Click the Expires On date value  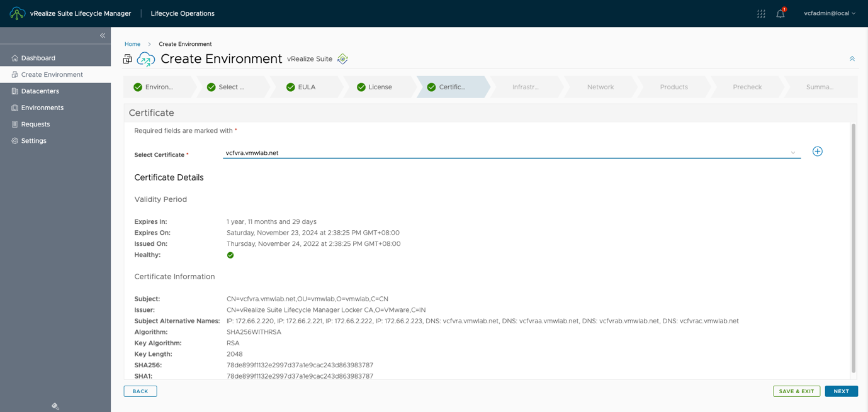[313, 233]
